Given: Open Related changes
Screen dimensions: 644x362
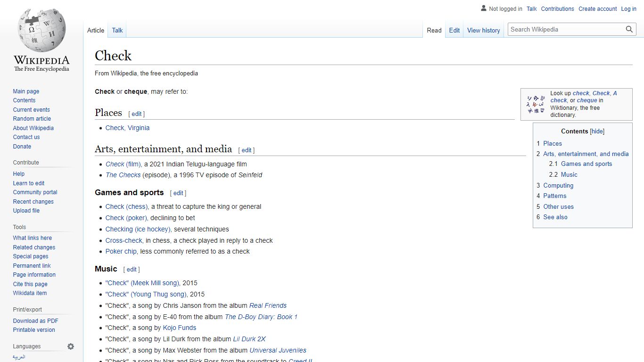Looking at the screenshot, I should tap(34, 247).
